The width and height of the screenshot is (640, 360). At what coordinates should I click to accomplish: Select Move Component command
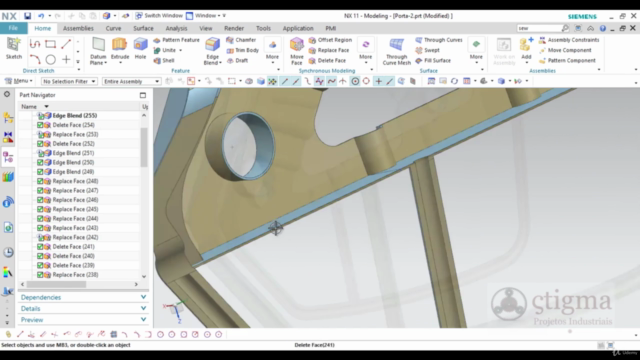point(565,50)
